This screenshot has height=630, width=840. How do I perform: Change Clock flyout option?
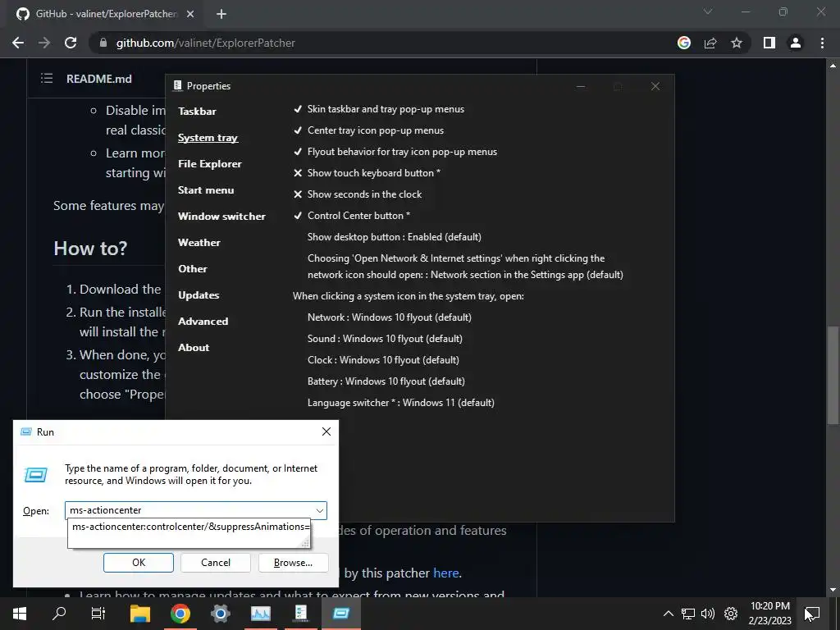click(383, 360)
